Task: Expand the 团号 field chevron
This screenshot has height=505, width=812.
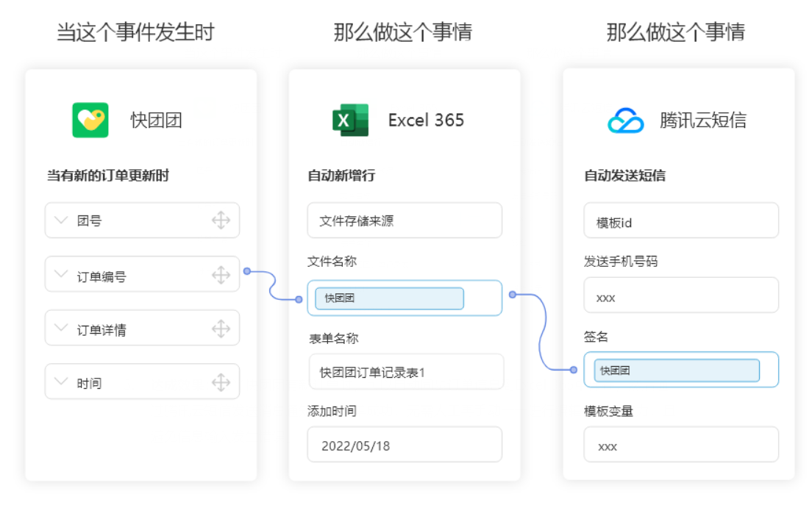Action: pyautogui.click(x=61, y=220)
